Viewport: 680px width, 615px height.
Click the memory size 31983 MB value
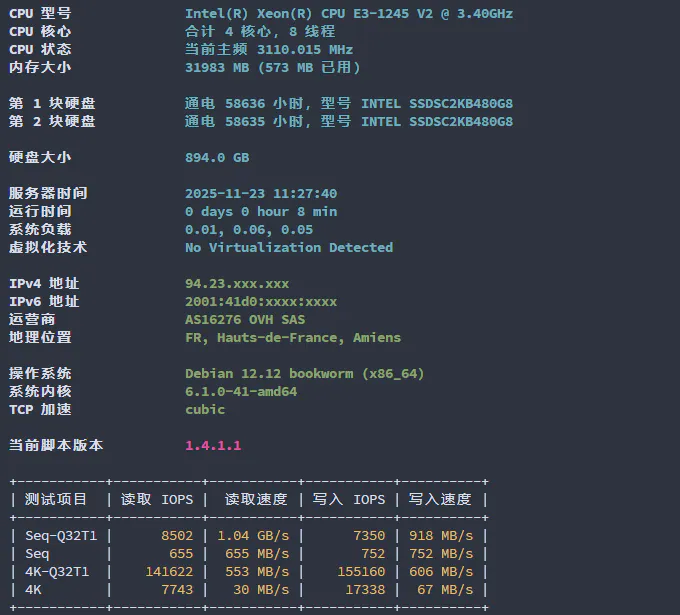point(272,67)
